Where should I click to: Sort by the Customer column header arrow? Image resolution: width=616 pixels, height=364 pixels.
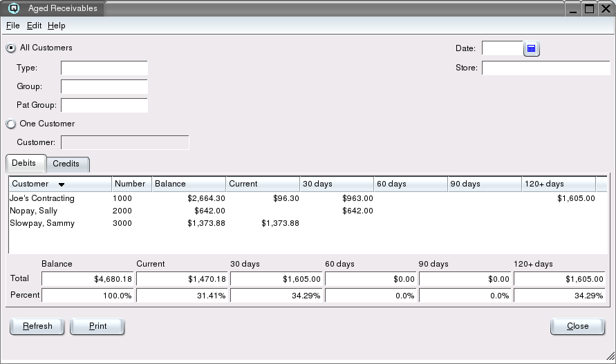tap(62, 184)
